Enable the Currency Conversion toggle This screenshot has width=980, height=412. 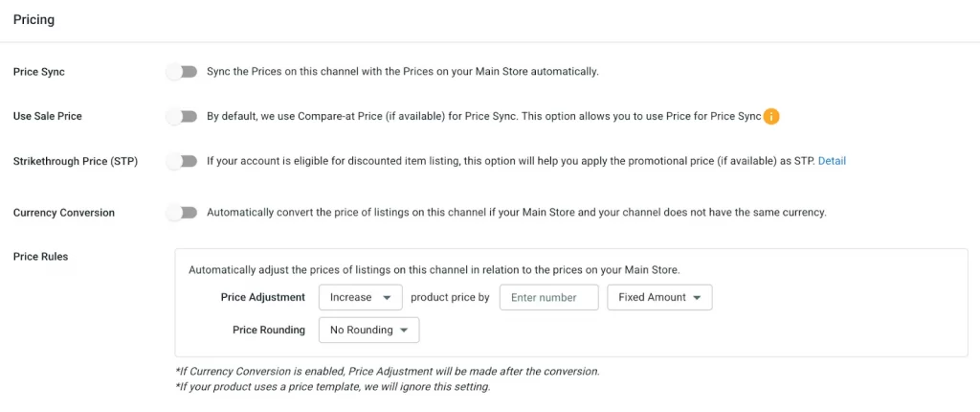(182, 213)
